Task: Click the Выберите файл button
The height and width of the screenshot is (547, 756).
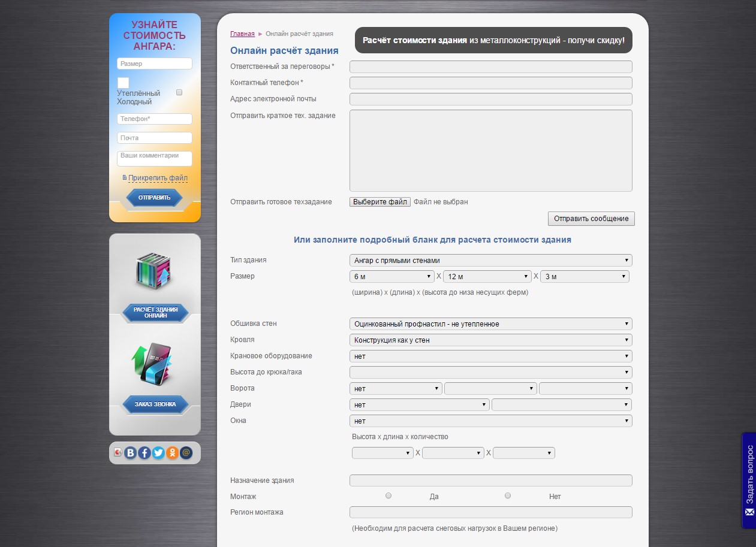Action: pos(380,202)
